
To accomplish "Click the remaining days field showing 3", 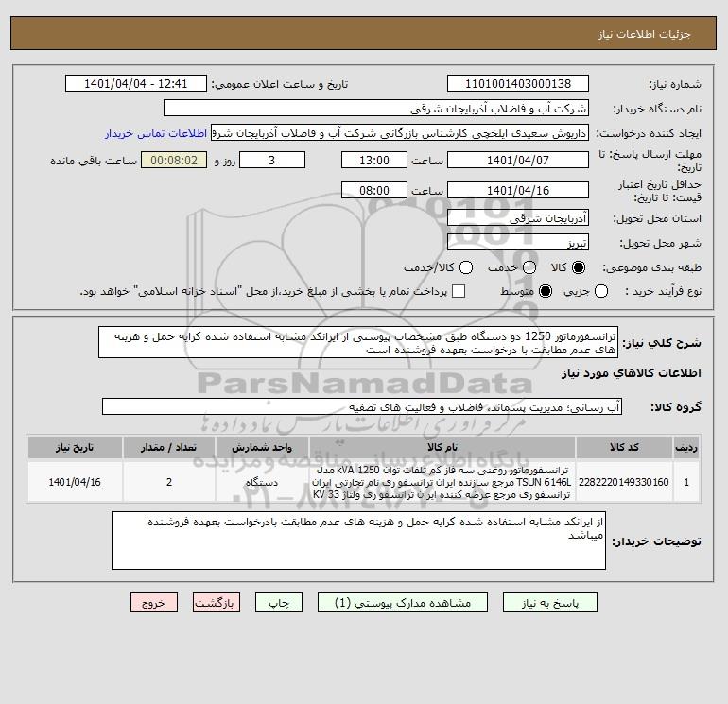I will (x=272, y=161).
